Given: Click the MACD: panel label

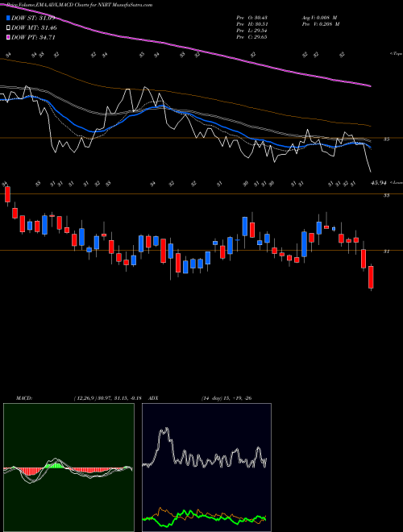Looking at the screenshot, I should pos(23,398).
